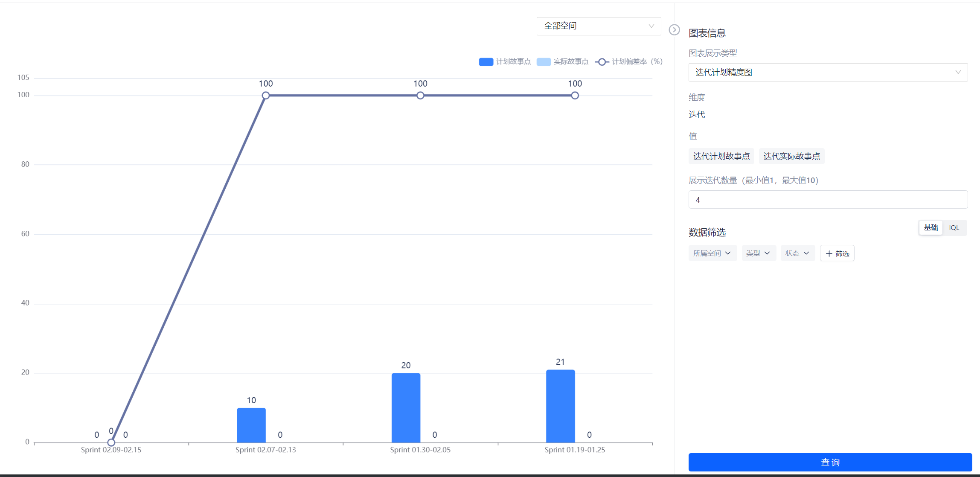The image size is (980, 477).
Task: Expand the 所属空间 filter dropdown
Action: click(712, 253)
